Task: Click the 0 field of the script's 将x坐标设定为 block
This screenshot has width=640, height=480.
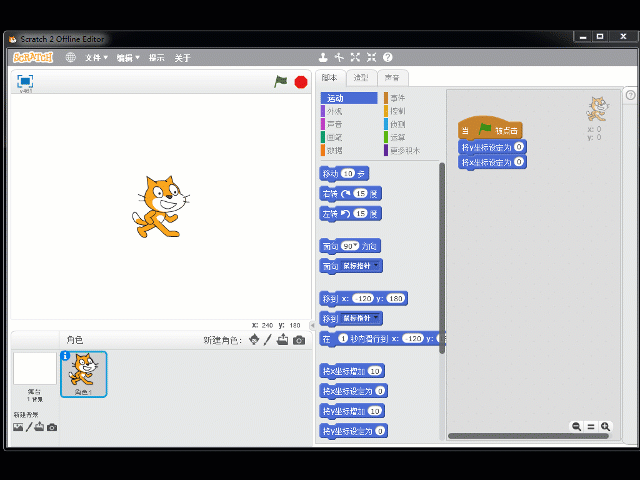Action: tap(518, 162)
